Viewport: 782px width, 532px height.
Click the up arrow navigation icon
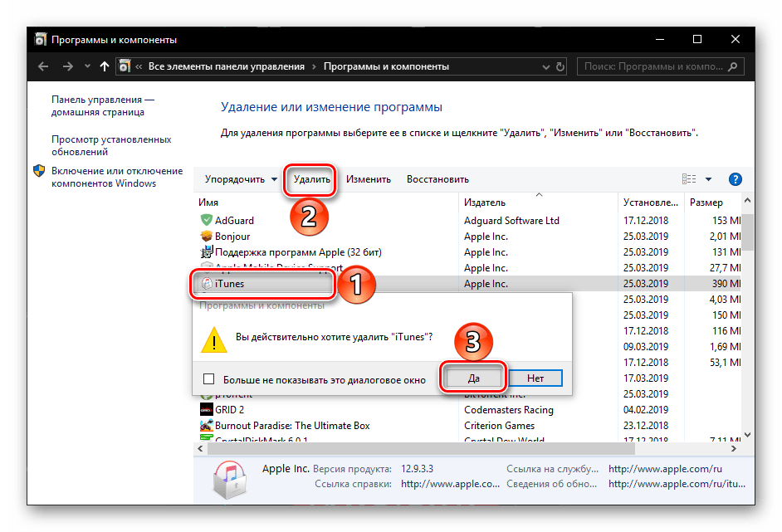click(x=104, y=66)
